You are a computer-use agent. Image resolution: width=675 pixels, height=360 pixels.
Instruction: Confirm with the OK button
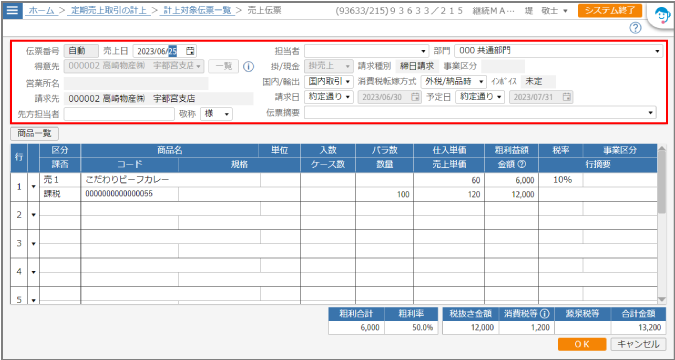point(582,344)
